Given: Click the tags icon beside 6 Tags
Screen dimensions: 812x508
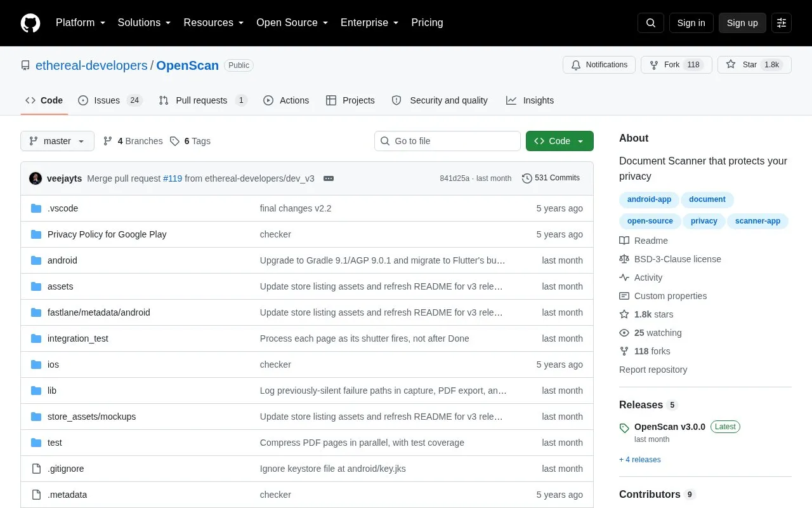Looking at the screenshot, I should pyautogui.click(x=175, y=141).
